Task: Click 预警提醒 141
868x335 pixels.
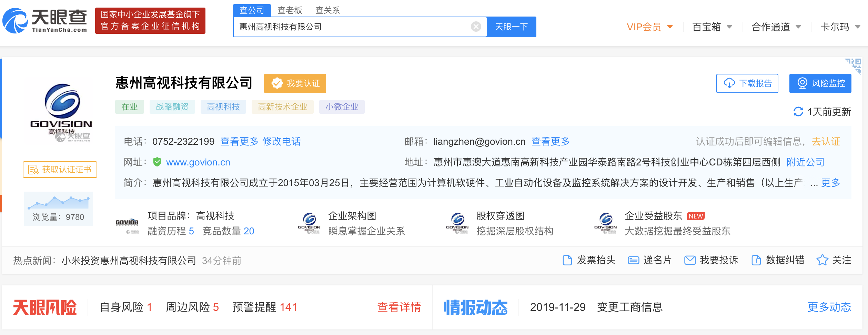Action: click(x=265, y=307)
